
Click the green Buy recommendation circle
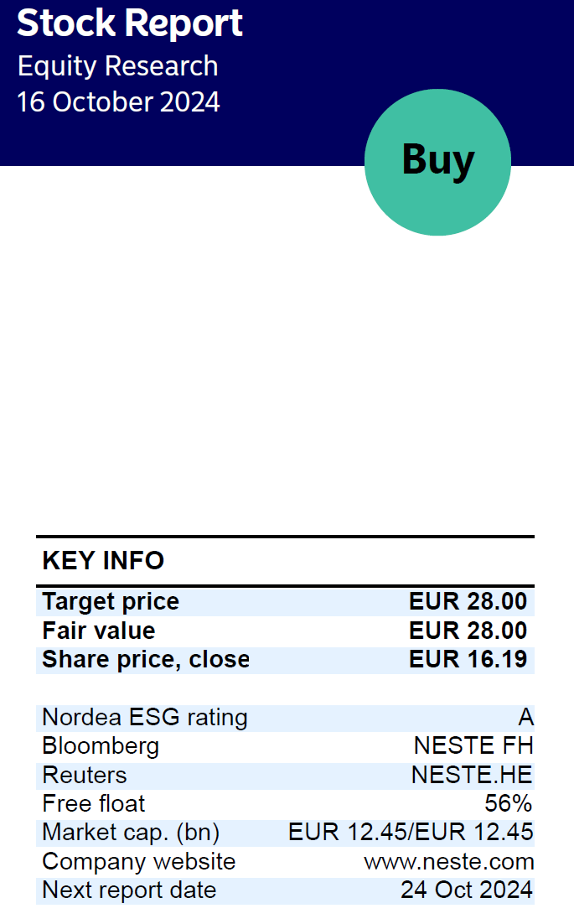[437, 162]
